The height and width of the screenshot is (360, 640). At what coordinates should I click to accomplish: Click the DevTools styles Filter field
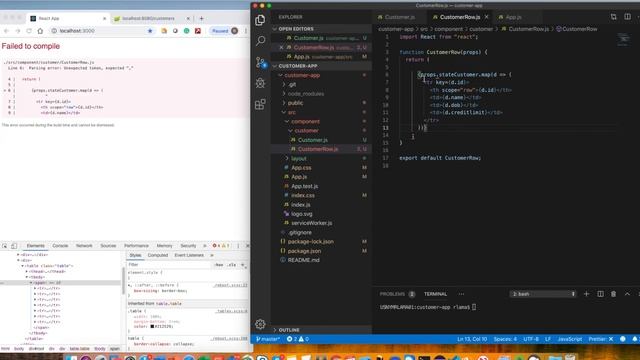point(169,264)
